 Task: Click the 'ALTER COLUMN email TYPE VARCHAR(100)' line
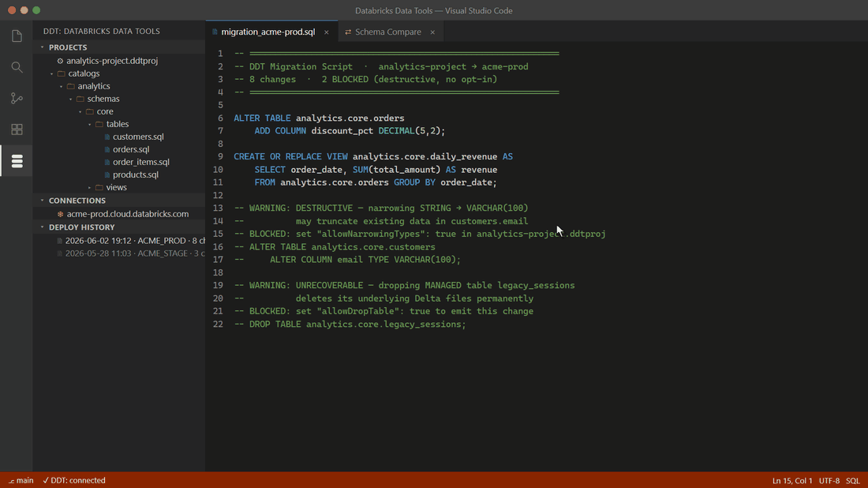(347, 260)
